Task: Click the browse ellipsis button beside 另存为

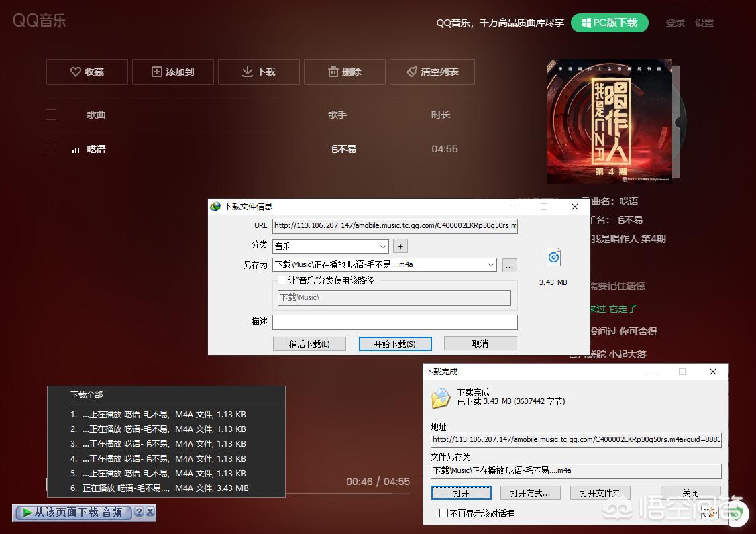Action: (x=510, y=265)
